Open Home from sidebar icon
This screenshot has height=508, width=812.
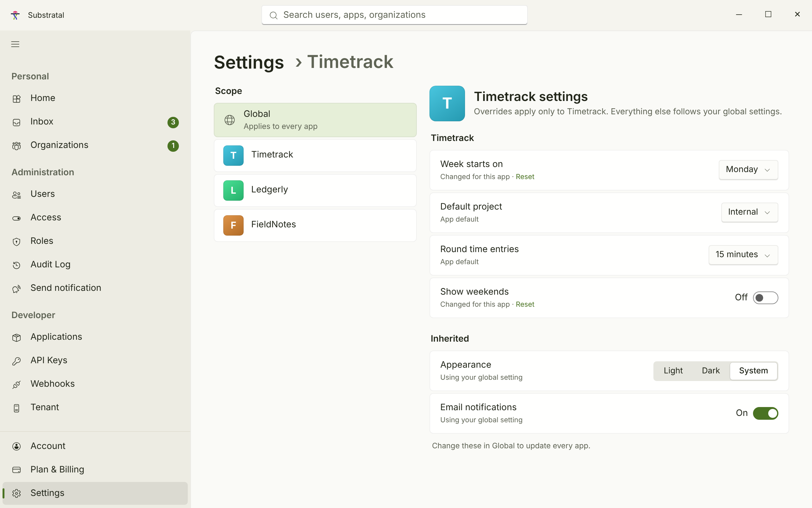[x=16, y=99]
